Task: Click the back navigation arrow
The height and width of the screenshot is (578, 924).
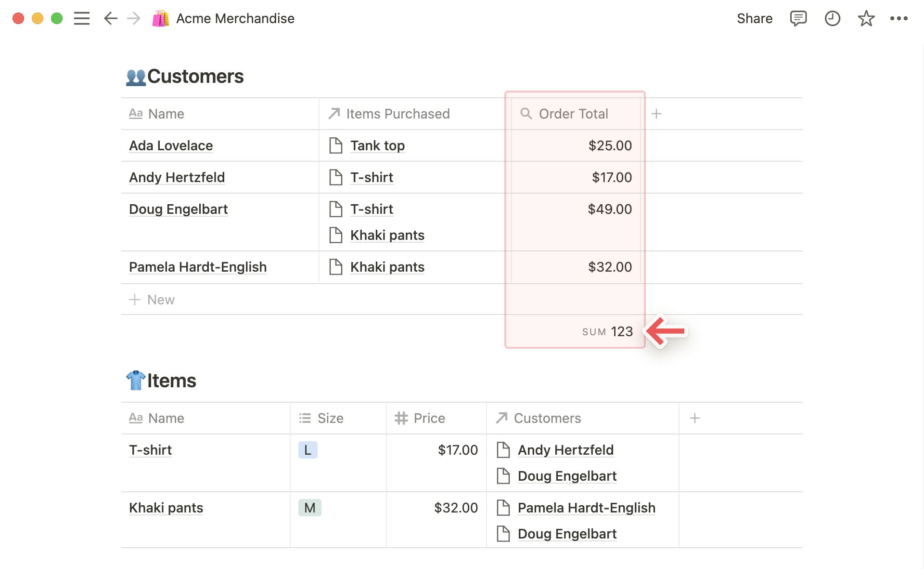Action: tap(109, 19)
